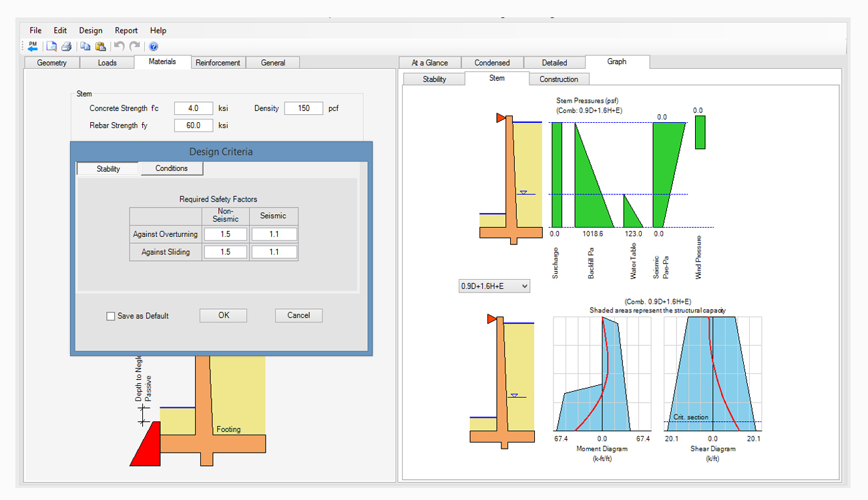The height and width of the screenshot is (500, 868).
Task: Open the Report menu
Action: point(126,30)
